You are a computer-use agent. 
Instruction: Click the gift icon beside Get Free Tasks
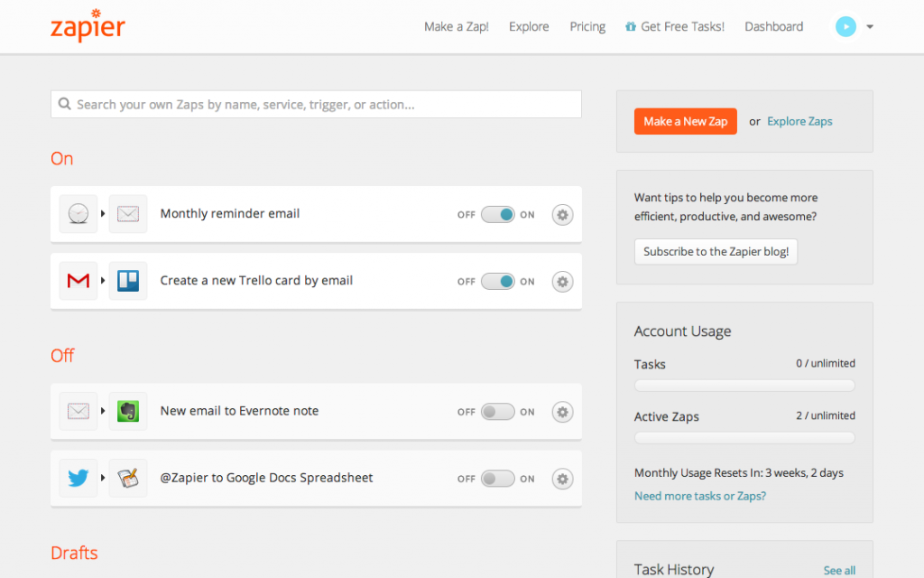(x=631, y=26)
